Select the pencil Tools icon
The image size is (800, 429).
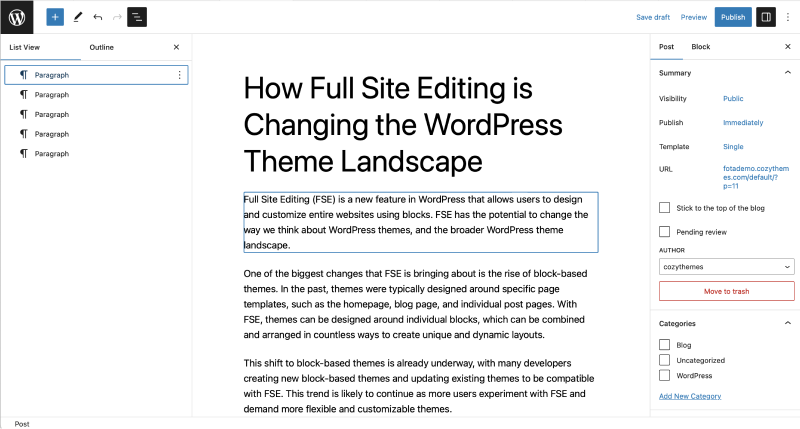click(x=77, y=17)
